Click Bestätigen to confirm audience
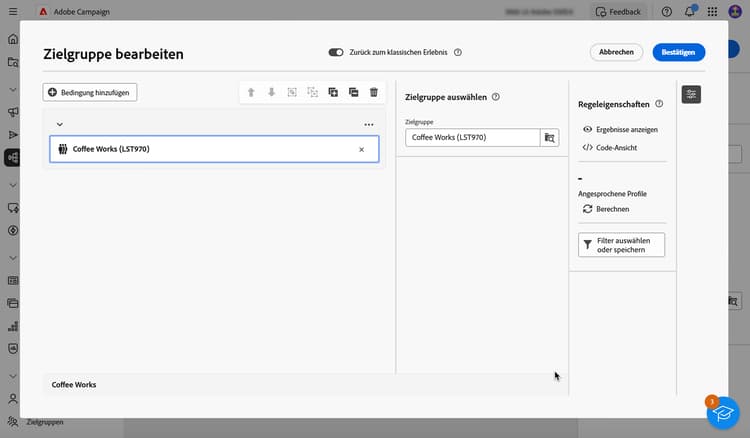Screen dimensions: 750x438 click(x=678, y=52)
